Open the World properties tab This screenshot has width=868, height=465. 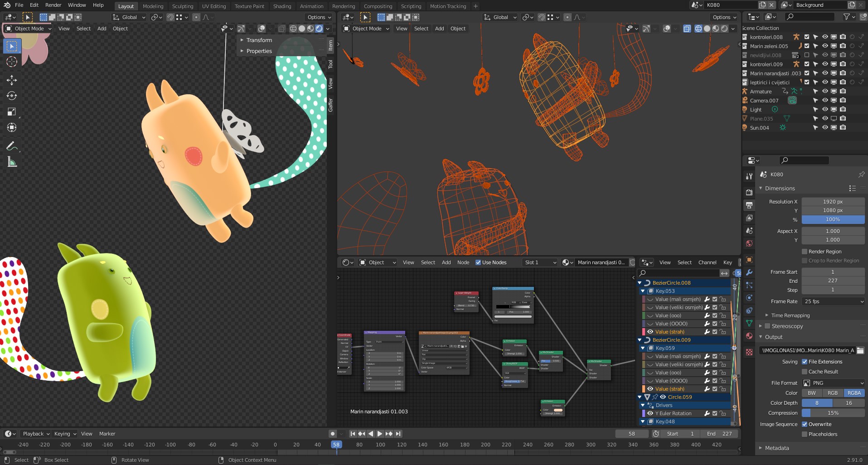749,243
